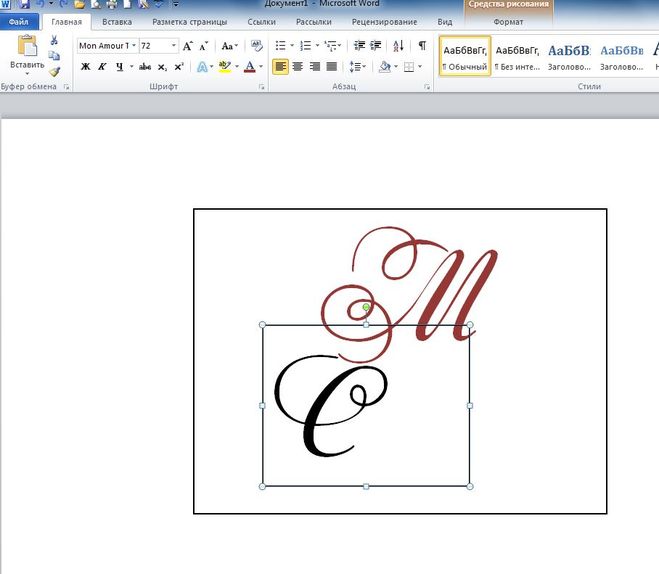Viewport: 659px width, 574px height.
Task: Click the Cut scissors icon
Action: pos(54,41)
